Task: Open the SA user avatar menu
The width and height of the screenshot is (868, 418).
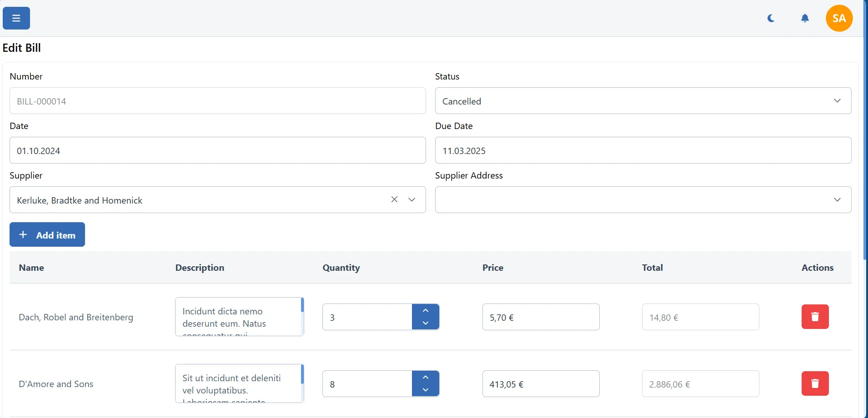Action: [x=839, y=18]
